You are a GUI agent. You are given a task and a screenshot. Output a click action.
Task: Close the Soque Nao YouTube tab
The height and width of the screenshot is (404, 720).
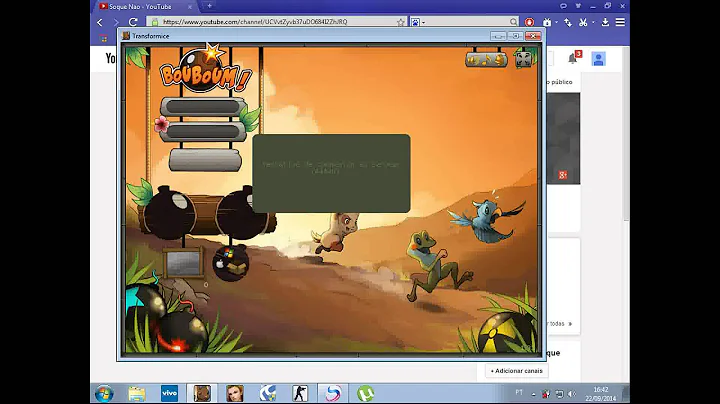pos(190,7)
